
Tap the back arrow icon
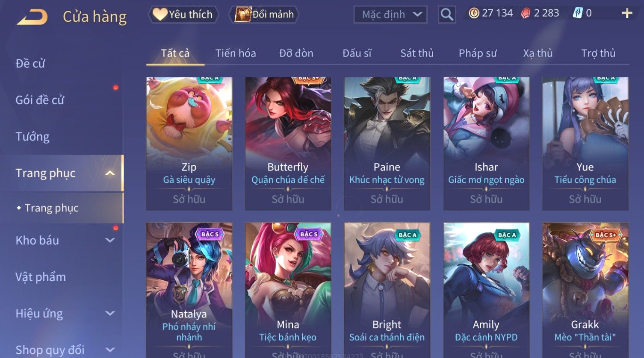tap(32, 17)
